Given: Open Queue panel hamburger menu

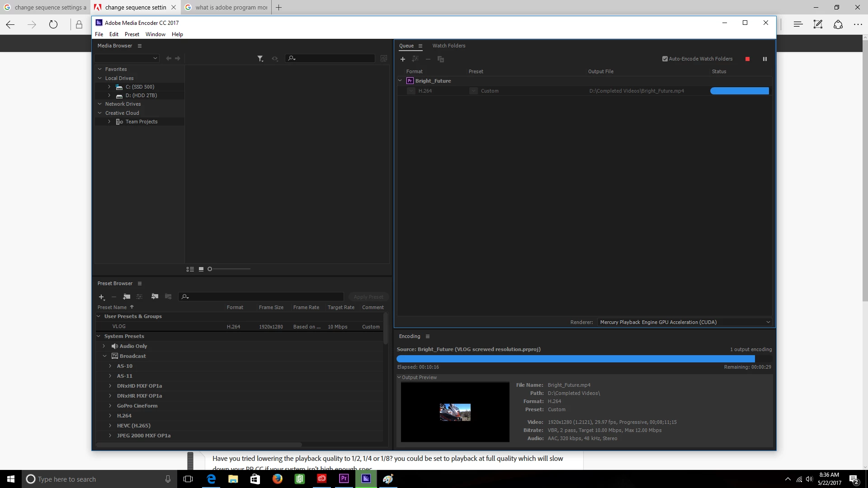Looking at the screenshot, I should click(420, 46).
